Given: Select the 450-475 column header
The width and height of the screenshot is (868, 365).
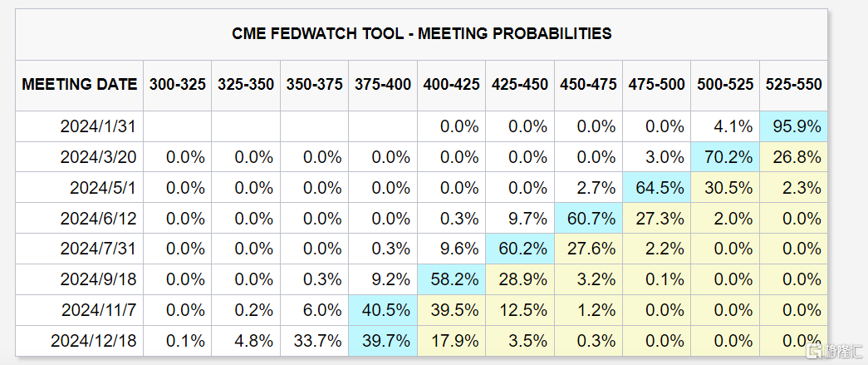Looking at the screenshot, I should [x=588, y=84].
